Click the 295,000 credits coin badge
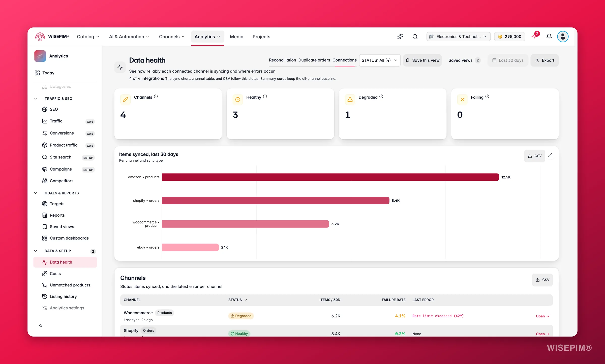The width and height of the screenshot is (605, 364). pyautogui.click(x=509, y=37)
